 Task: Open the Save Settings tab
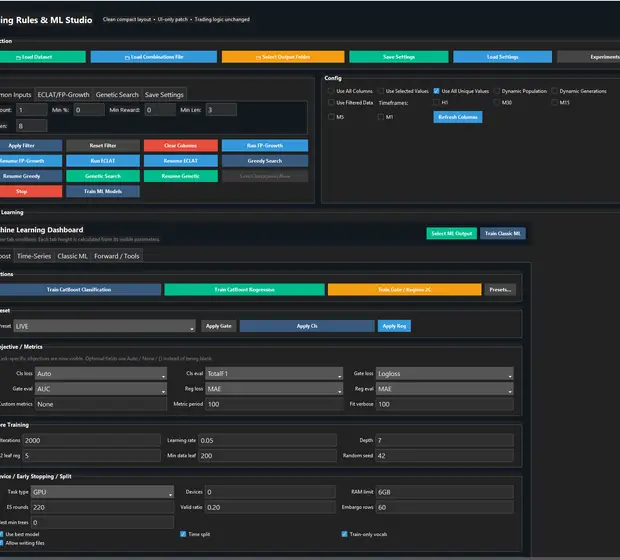[164, 95]
